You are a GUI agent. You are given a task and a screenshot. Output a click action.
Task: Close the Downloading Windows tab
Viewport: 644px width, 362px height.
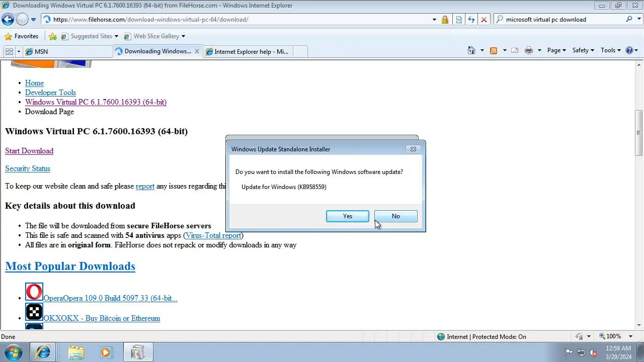tap(197, 51)
